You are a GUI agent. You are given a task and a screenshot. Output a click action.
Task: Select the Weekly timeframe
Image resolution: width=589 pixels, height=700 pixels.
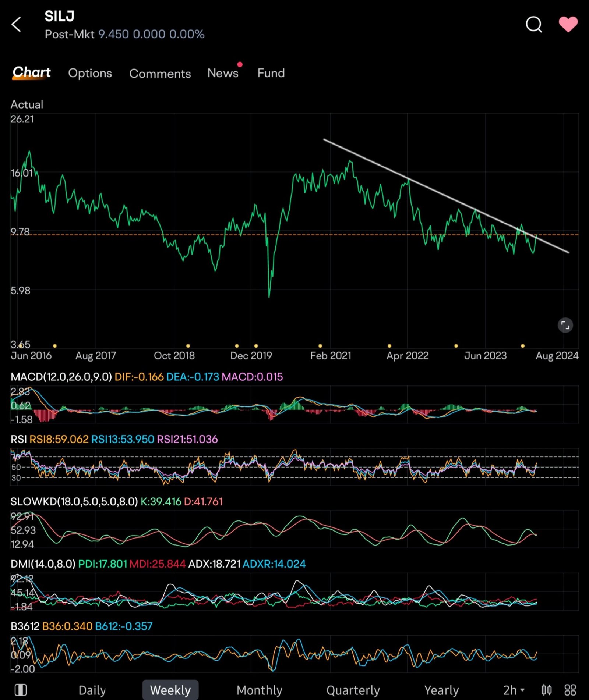(x=170, y=690)
